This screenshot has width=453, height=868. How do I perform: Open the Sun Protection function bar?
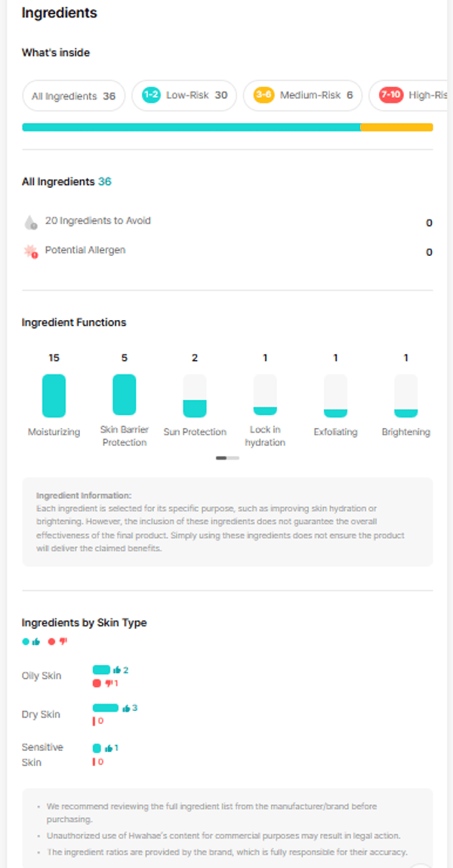pyautogui.click(x=195, y=396)
